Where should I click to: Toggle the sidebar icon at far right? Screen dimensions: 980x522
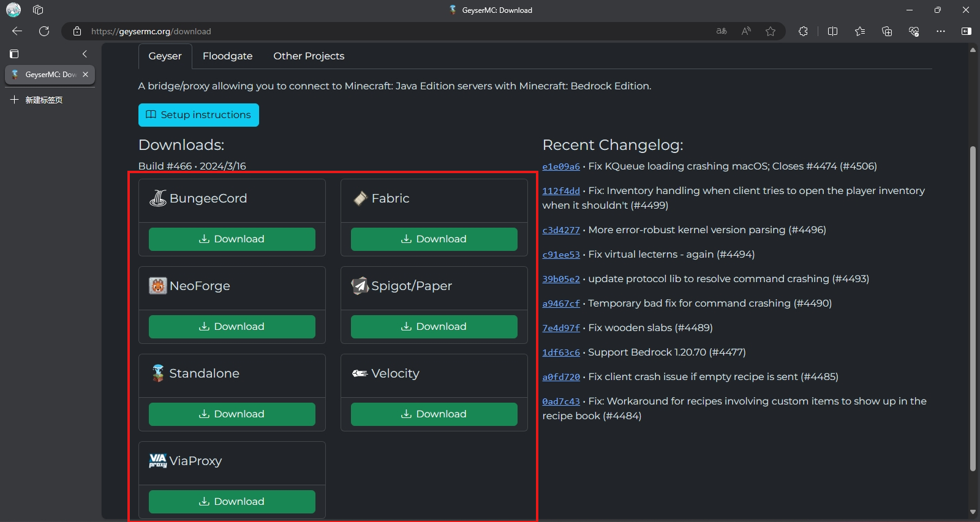point(967,31)
